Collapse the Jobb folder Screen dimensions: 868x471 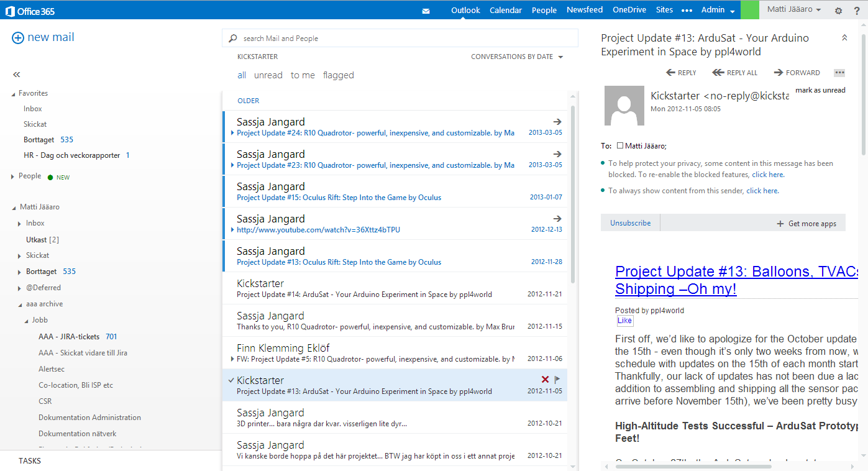(27, 321)
